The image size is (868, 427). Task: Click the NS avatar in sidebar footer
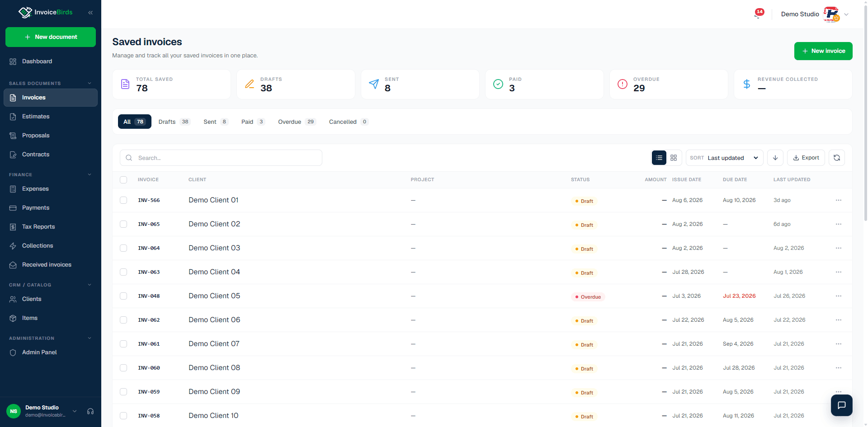pyautogui.click(x=14, y=411)
